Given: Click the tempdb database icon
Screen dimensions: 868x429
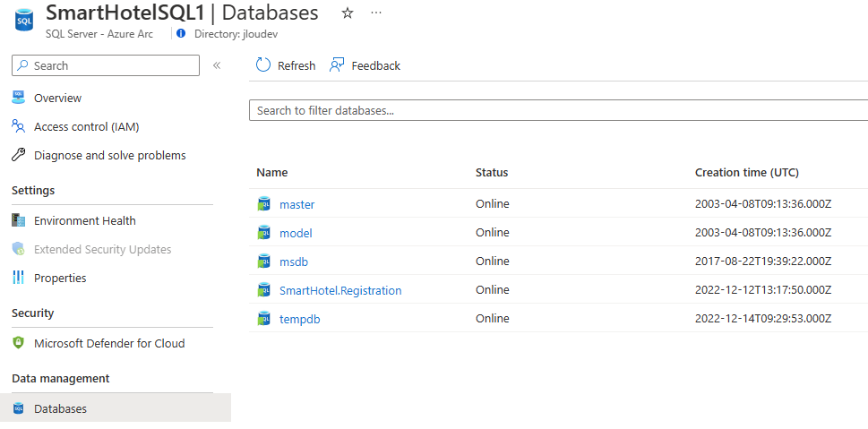Looking at the screenshot, I should [264, 319].
